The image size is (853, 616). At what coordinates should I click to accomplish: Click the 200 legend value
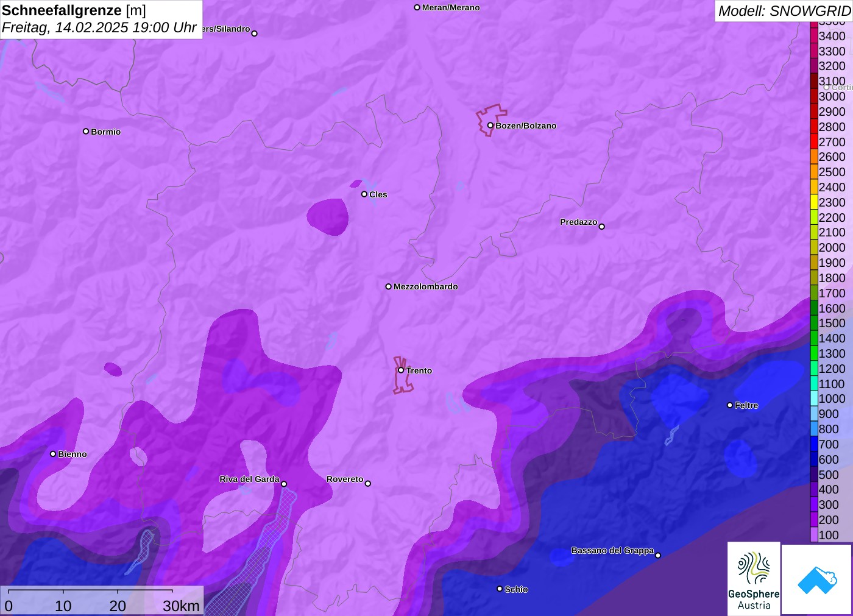pos(829,520)
